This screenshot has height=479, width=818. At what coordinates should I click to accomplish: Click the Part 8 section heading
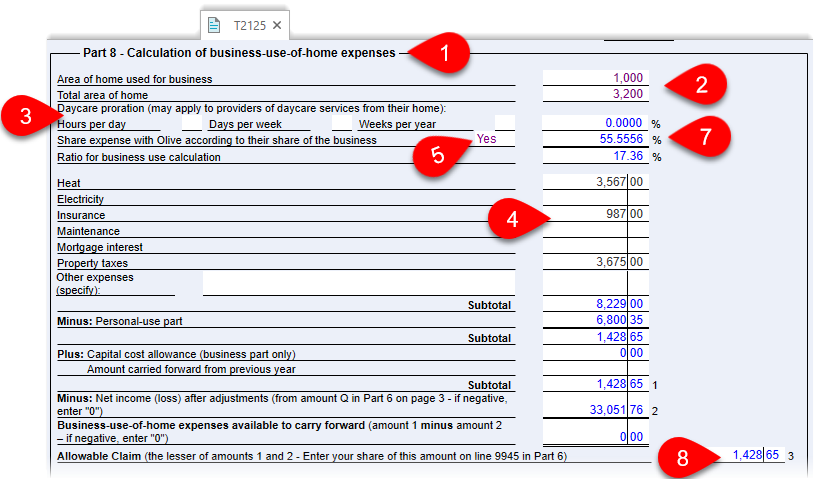click(x=239, y=53)
